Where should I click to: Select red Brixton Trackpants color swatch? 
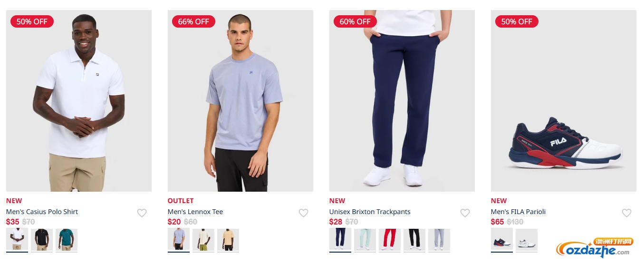[x=390, y=240]
